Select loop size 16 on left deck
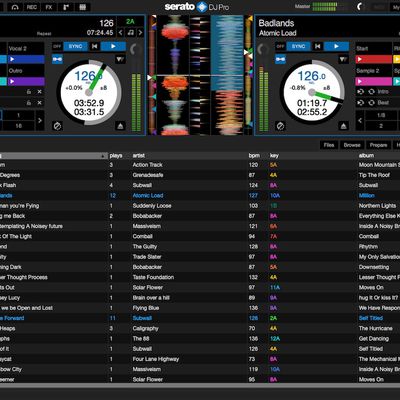This screenshot has height=400, width=400. 18,126
